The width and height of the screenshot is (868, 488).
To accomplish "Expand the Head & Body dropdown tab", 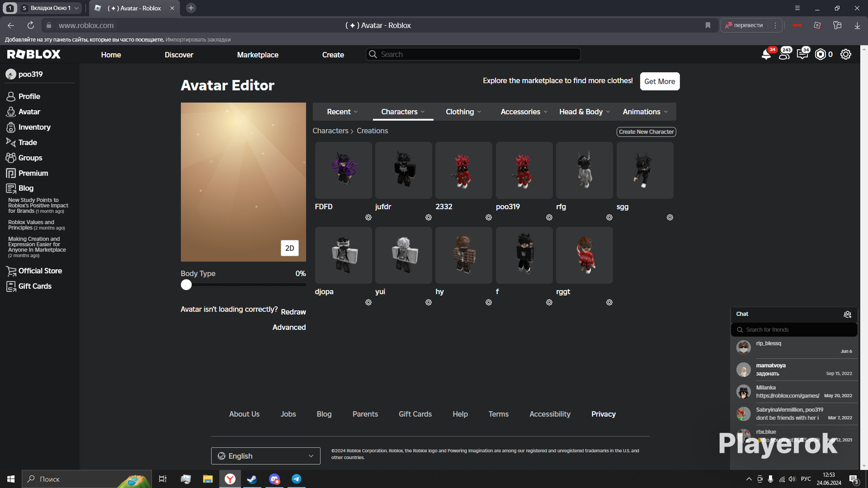I will (584, 112).
